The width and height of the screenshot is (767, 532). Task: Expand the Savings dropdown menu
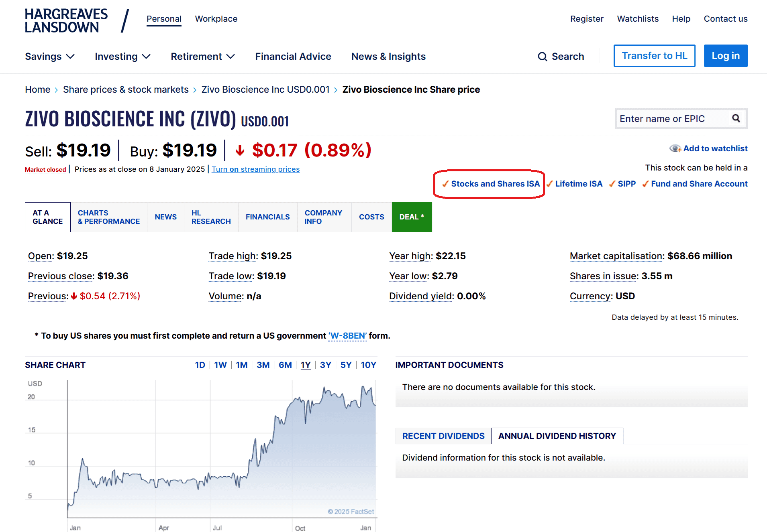[50, 57]
